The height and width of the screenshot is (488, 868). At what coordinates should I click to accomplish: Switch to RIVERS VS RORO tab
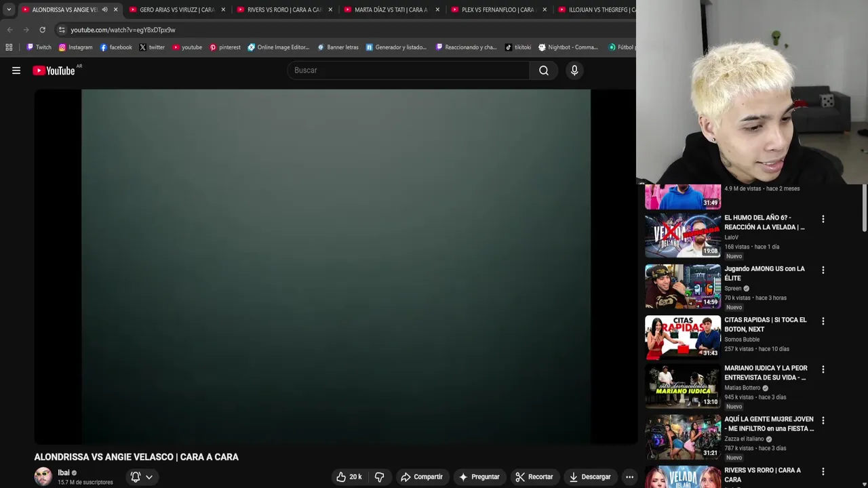283,9
